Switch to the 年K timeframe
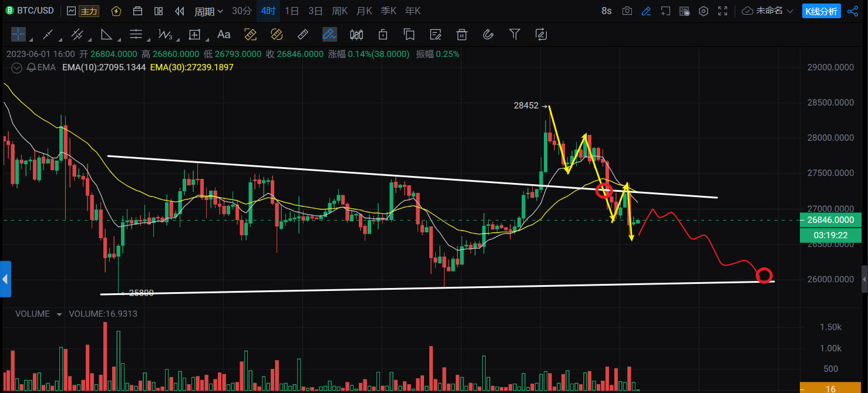 point(413,11)
